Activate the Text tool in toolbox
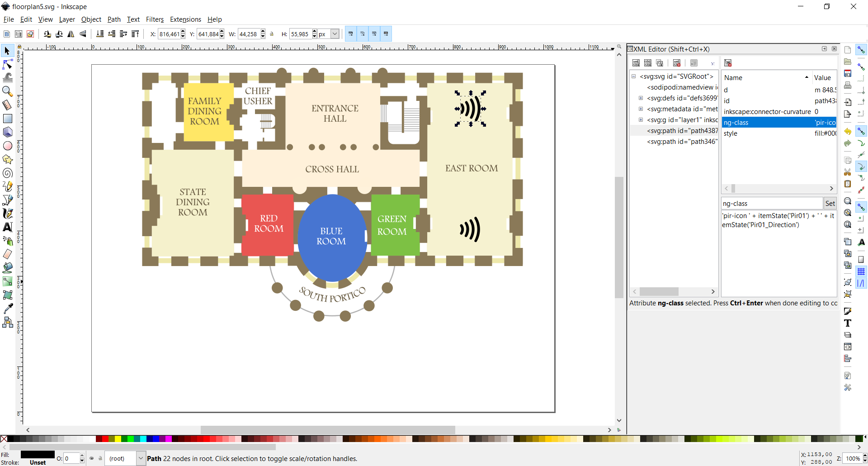 click(x=8, y=227)
